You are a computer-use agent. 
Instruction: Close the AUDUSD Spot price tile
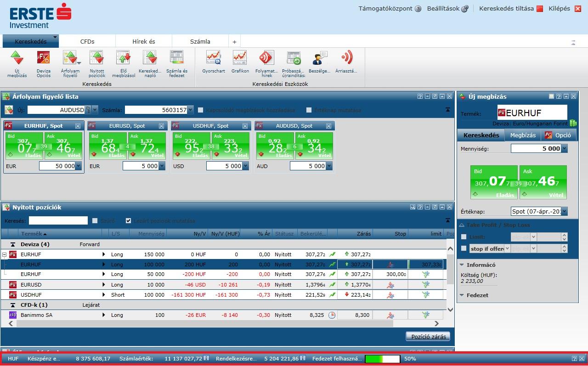(328, 126)
